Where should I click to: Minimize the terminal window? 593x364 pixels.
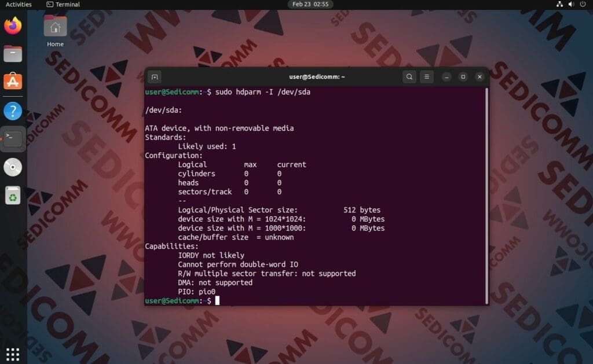(x=446, y=77)
